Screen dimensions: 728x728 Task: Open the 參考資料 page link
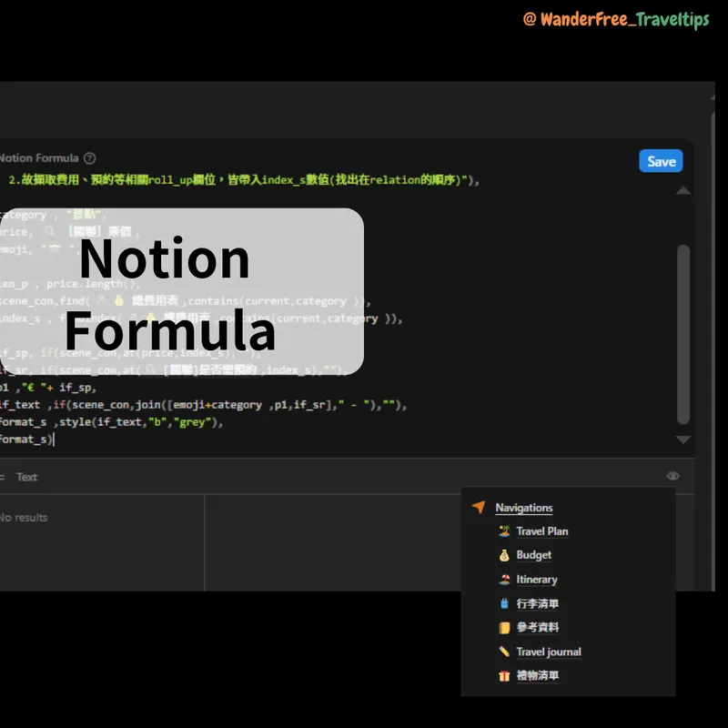tap(537, 627)
